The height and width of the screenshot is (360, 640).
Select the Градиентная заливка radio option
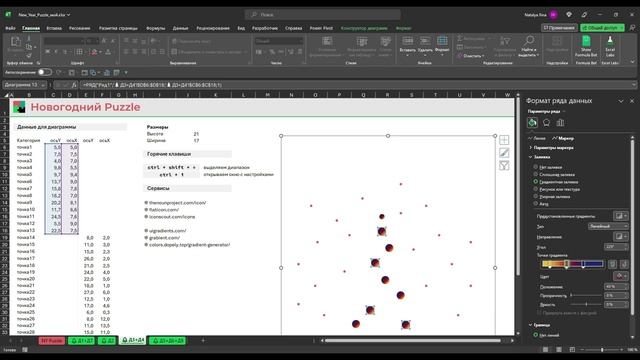click(x=536, y=182)
